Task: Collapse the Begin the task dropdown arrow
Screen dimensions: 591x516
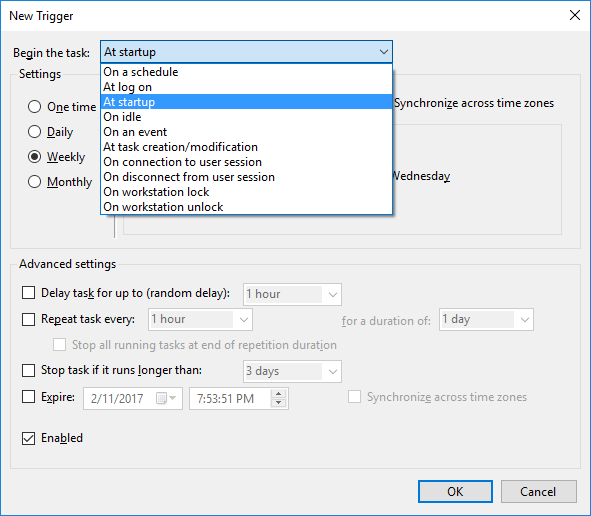Action: tap(383, 52)
